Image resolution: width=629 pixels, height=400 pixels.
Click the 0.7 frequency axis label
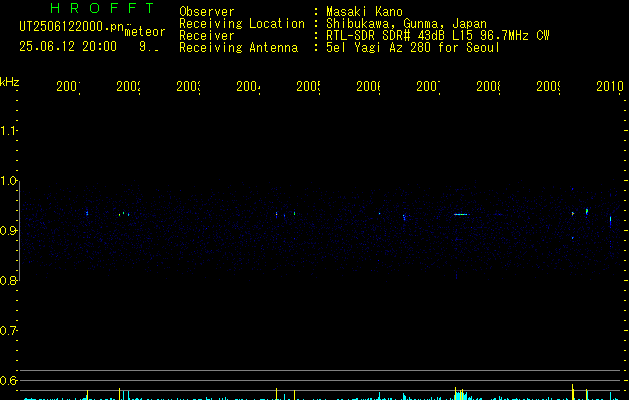[x=8, y=331]
